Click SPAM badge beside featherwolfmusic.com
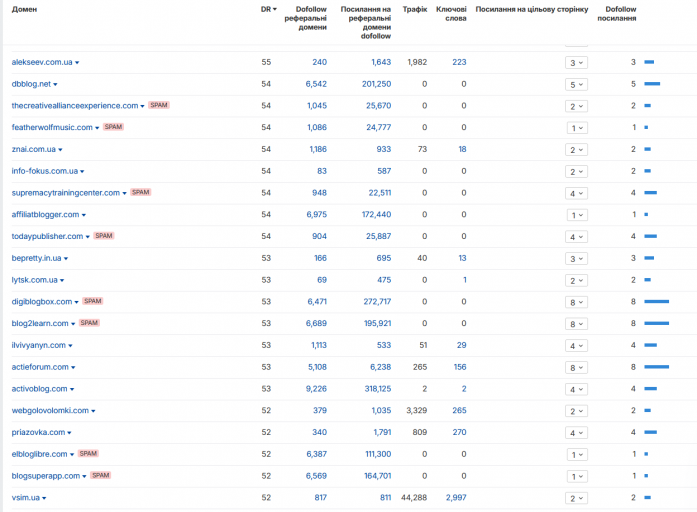The width and height of the screenshot is (697, 512). pos(113,127)
